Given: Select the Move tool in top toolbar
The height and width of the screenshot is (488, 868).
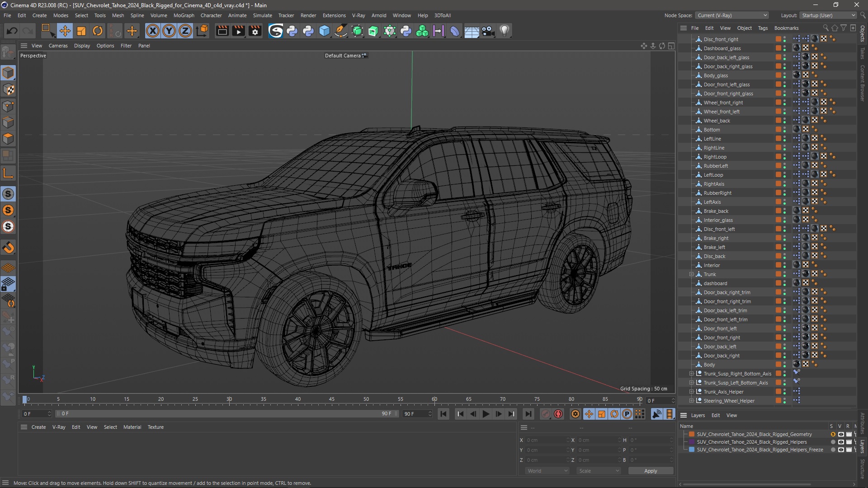Looking at the screenshot, I should (65, 31).
